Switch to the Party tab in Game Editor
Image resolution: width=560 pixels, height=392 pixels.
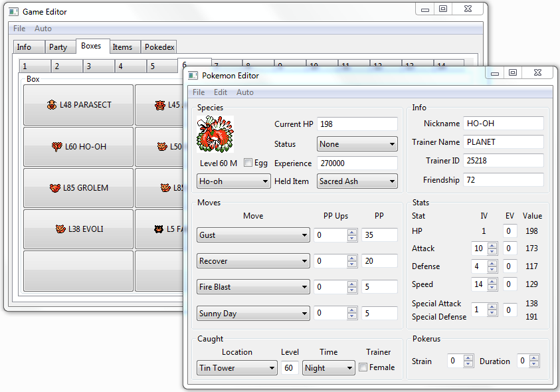[60, 47]
